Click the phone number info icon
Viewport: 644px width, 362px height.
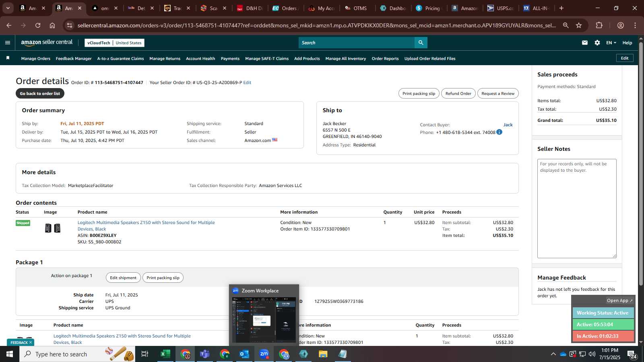click(x=499, y=132)
